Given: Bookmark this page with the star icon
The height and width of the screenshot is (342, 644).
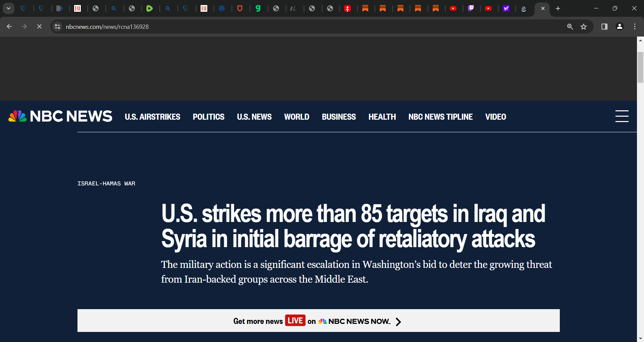Looking at the screenshot, I should point(584,26).
